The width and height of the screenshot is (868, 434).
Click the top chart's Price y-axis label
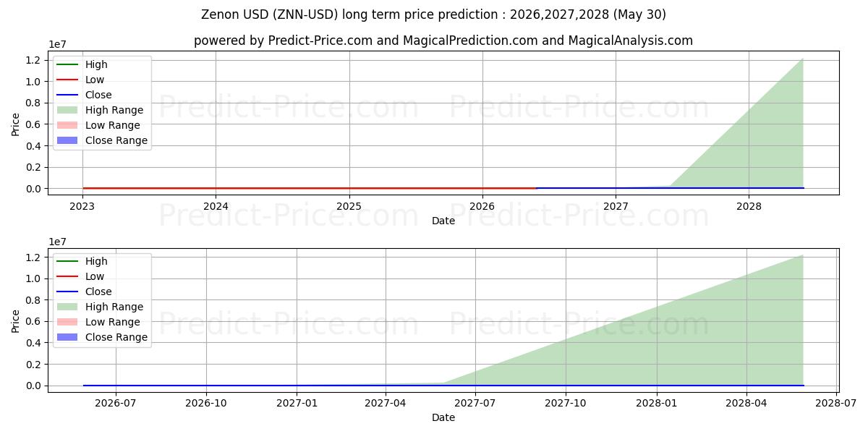16,123
